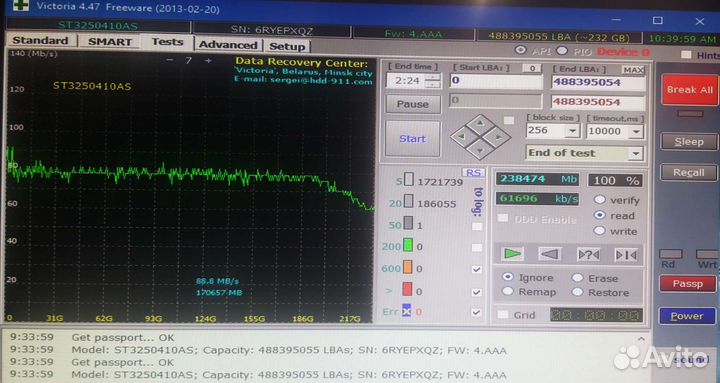Screen dimensions: 720x383
Task: Click the log scroll up arrow
Action: (x=641, y=339)
